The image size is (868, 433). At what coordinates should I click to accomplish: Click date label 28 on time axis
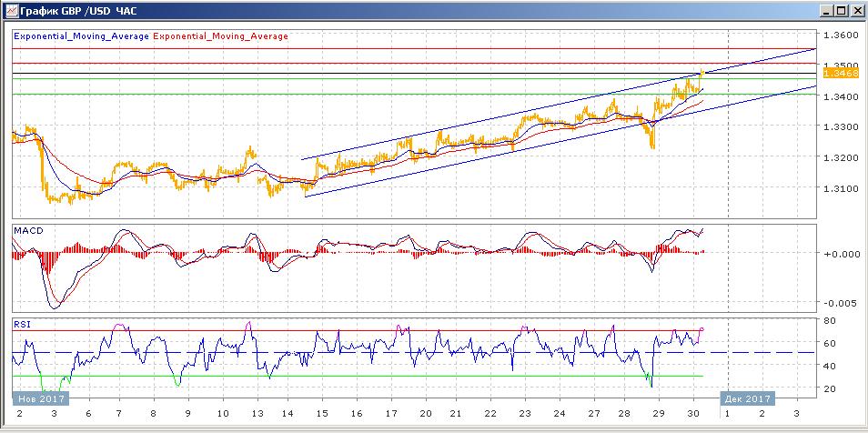tap(624, 414)
